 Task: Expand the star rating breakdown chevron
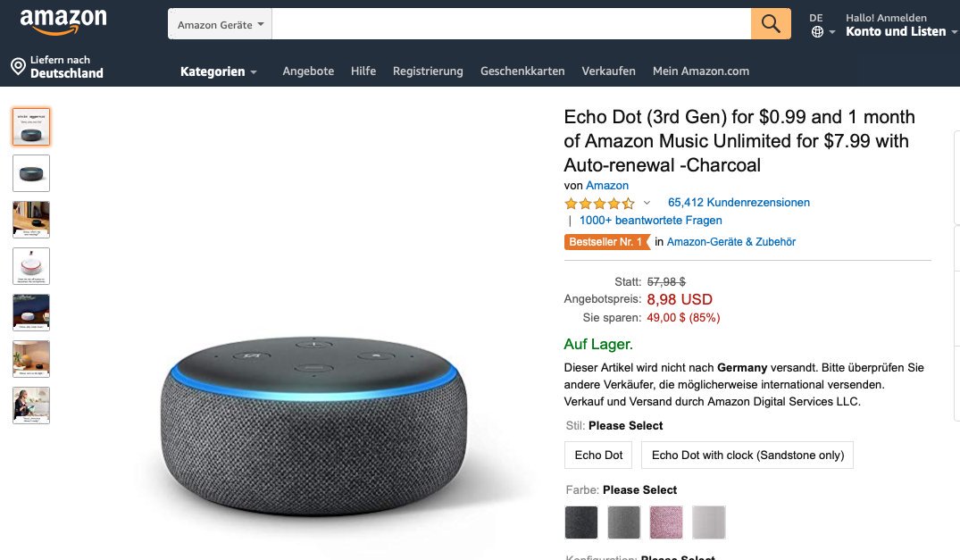coord(647,203)
